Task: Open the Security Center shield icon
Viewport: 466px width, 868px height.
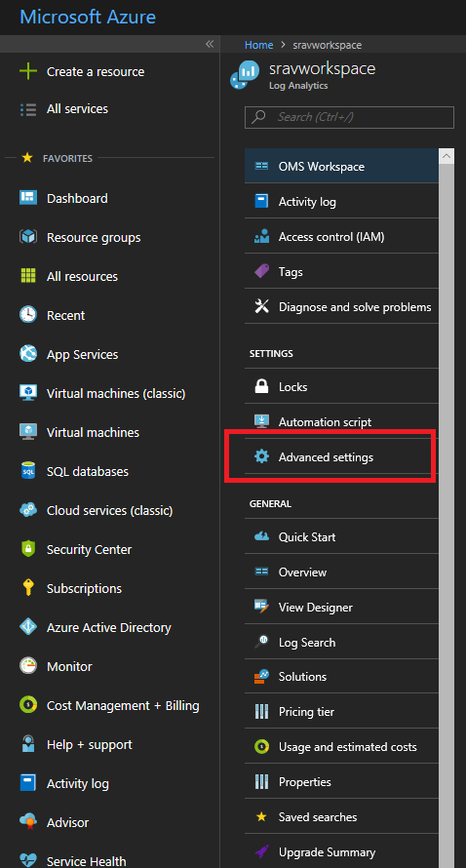Action: point(27,549)
